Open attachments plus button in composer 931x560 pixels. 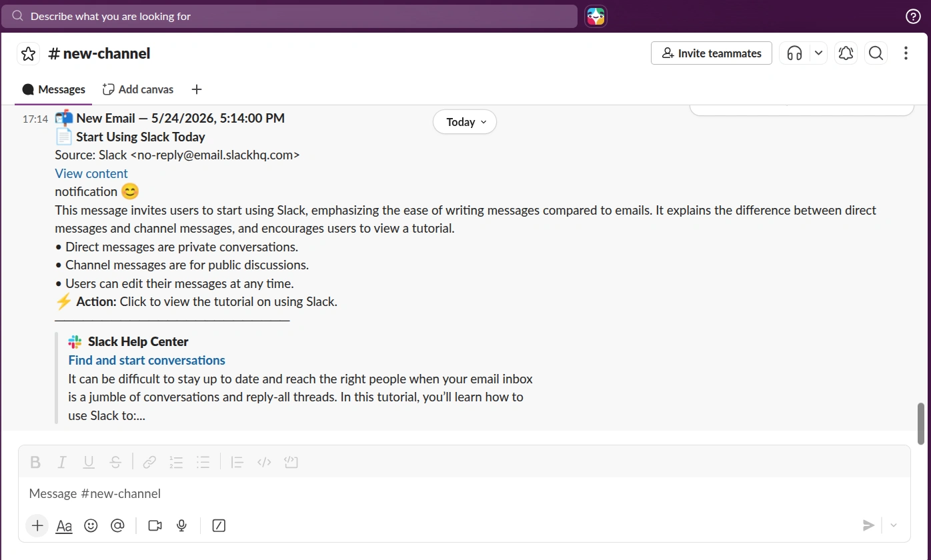37,525
